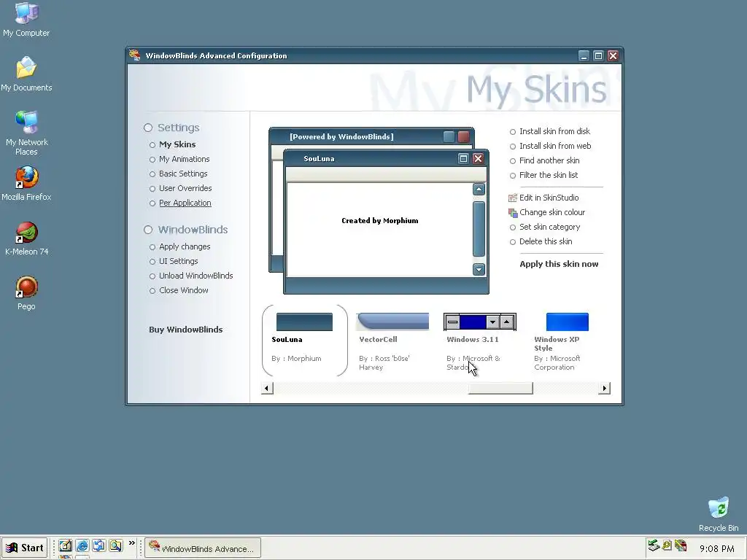Launch Mozilla Firefox from the desktop
Image resolution: width=747 pixels, height=560 pixels.
[26, 183]
